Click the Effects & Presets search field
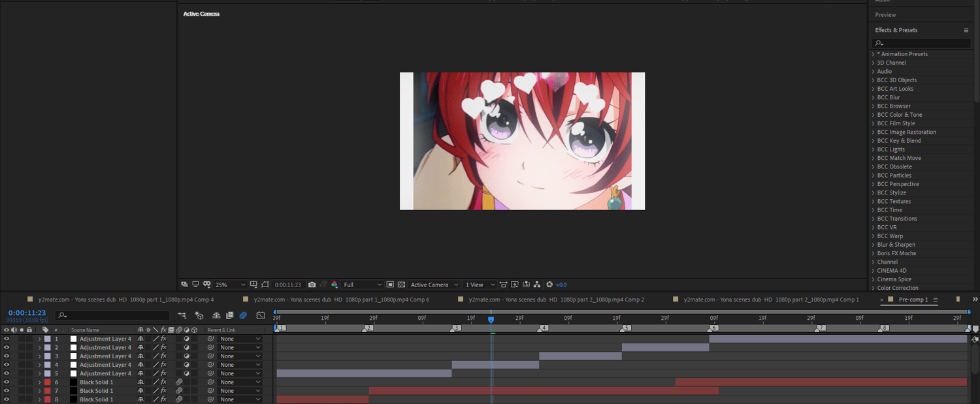This screenshot has height=404, width=980. pyautogui.click(x=921, y=43)
